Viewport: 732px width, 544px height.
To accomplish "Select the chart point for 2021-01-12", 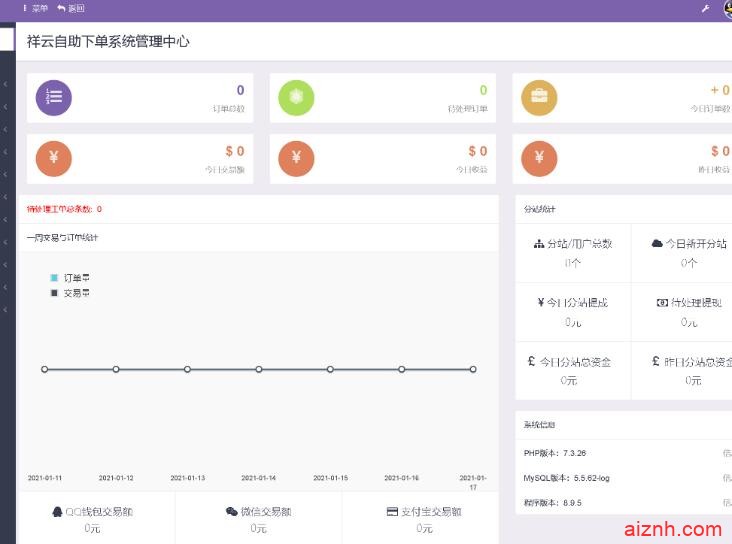I will [x=116, y=369].
